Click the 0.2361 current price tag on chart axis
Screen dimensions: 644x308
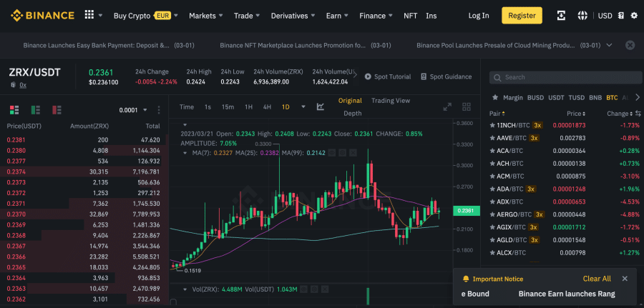pos(465,211)
